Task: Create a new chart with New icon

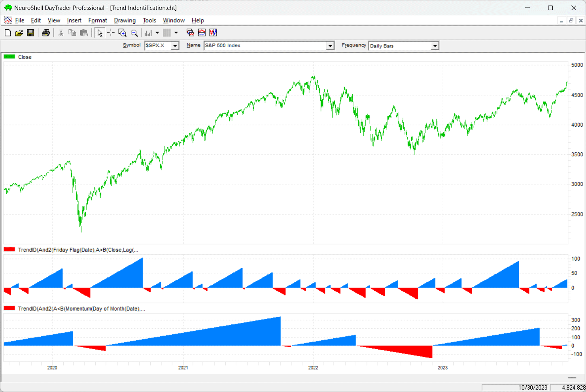Action: click(x=8, y=33)
